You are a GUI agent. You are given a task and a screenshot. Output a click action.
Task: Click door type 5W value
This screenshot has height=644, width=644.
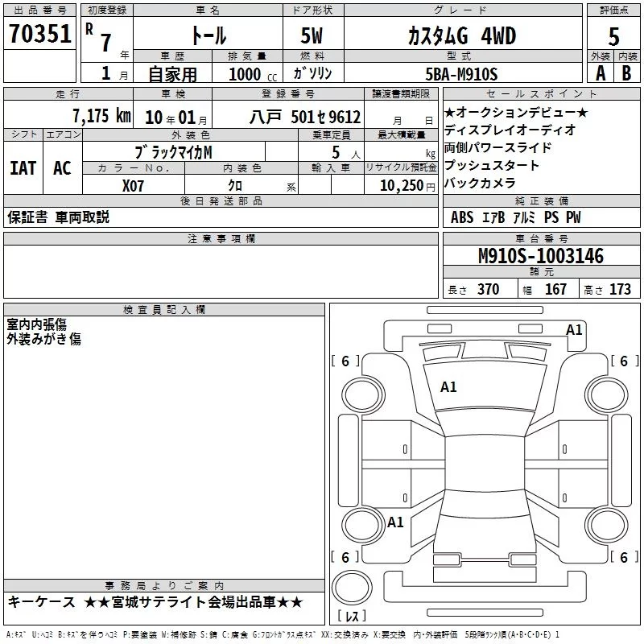pyautogui.click(x=312, y=35)
